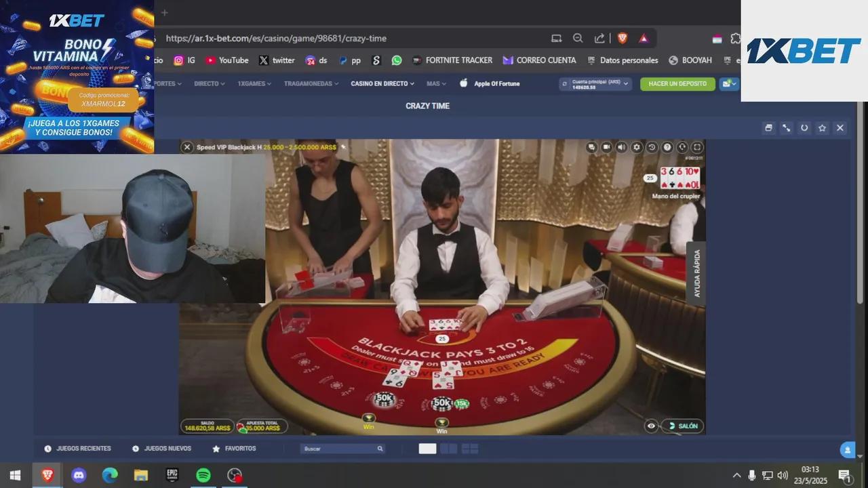Open JUEGOS NUEVOS tab
The width and height of the screenshot is (868, 488).
pyautogui.click(x=161, y=449)
